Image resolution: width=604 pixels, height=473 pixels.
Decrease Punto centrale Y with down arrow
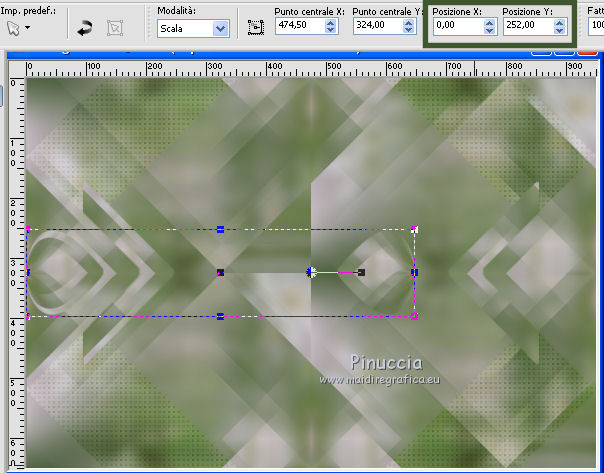409,30
